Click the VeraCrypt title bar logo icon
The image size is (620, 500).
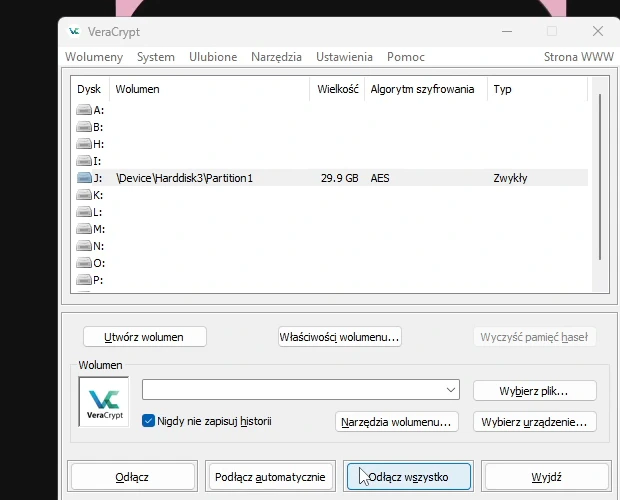(x=74, y=31)
